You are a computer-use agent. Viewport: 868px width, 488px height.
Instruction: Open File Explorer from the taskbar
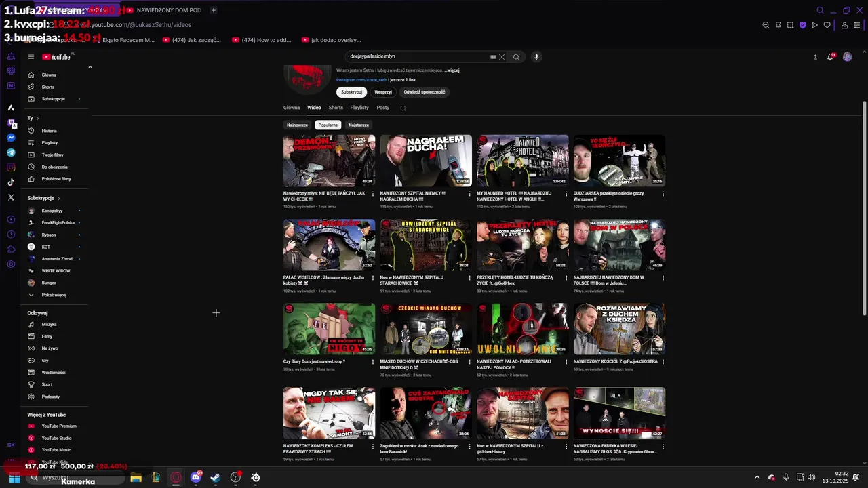[x=136, y=477]
